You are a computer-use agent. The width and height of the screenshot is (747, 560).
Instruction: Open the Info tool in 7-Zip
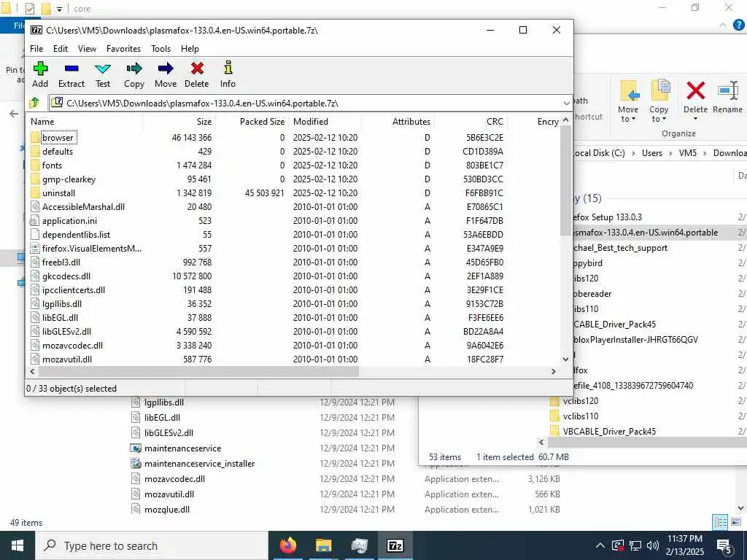pos(228,68)
